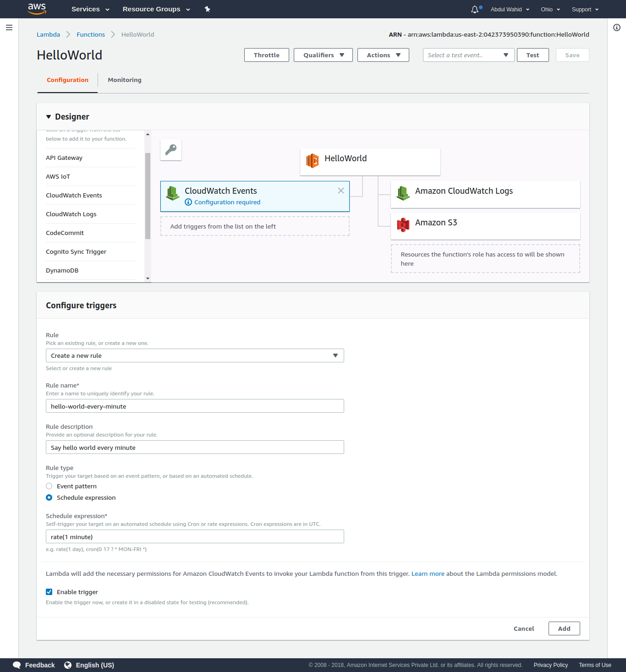Click the English (US) language selector
This screenshot has height=672, width=626.
coord(95,665)
